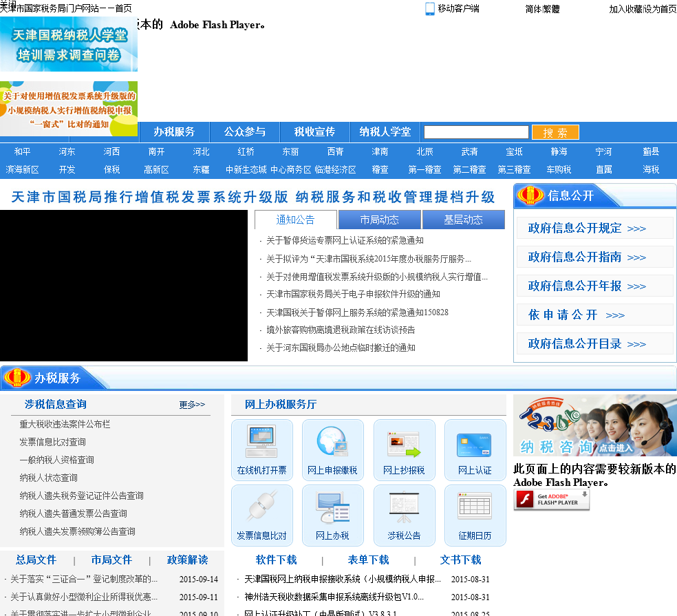Click 更多>> next to 涉税信息查询
Viewport: 677px width, 616px height.
pos(192,405)
